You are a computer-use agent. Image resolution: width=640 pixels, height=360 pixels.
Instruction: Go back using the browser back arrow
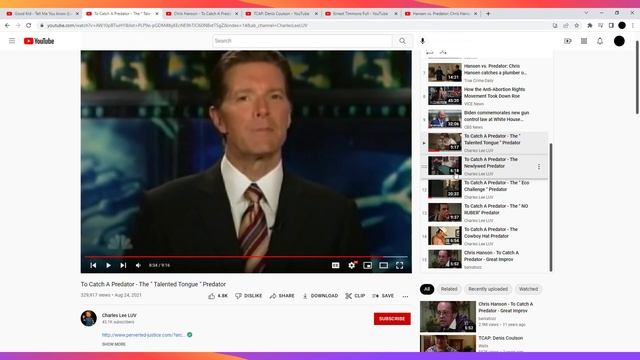(7, 25)
